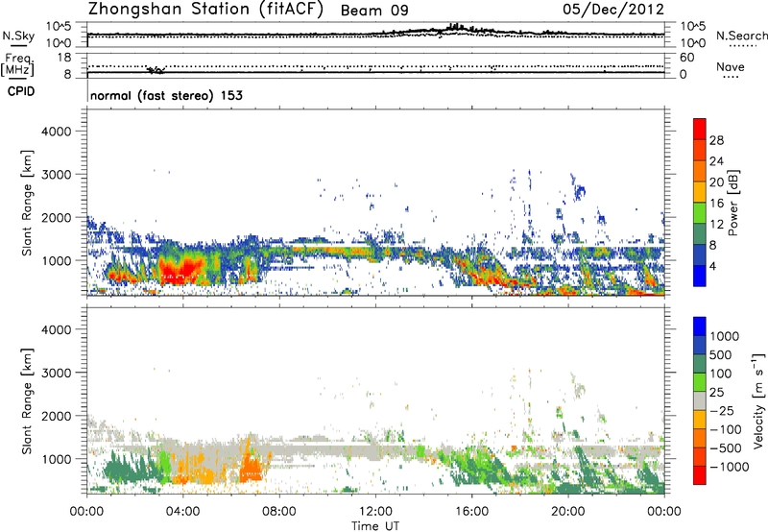The image size is (768, 532).
Task: Select the N.Sky legend label
Action: point(18,36)
